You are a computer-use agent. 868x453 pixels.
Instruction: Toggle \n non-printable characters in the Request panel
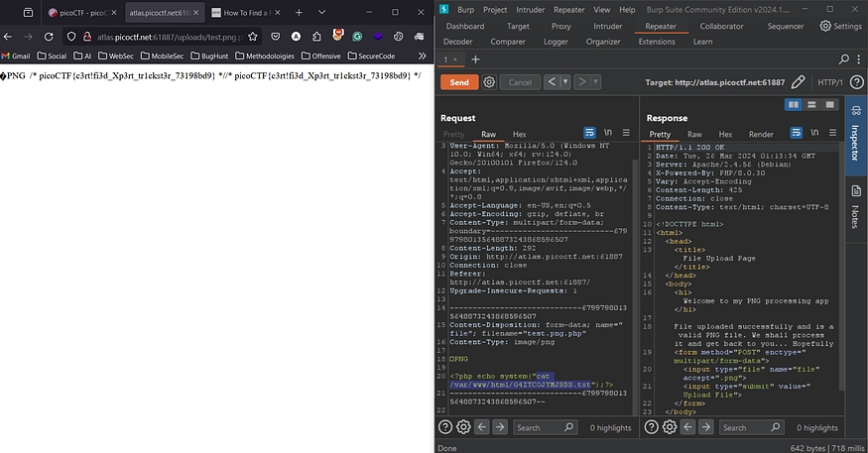(x=608, y=133)
